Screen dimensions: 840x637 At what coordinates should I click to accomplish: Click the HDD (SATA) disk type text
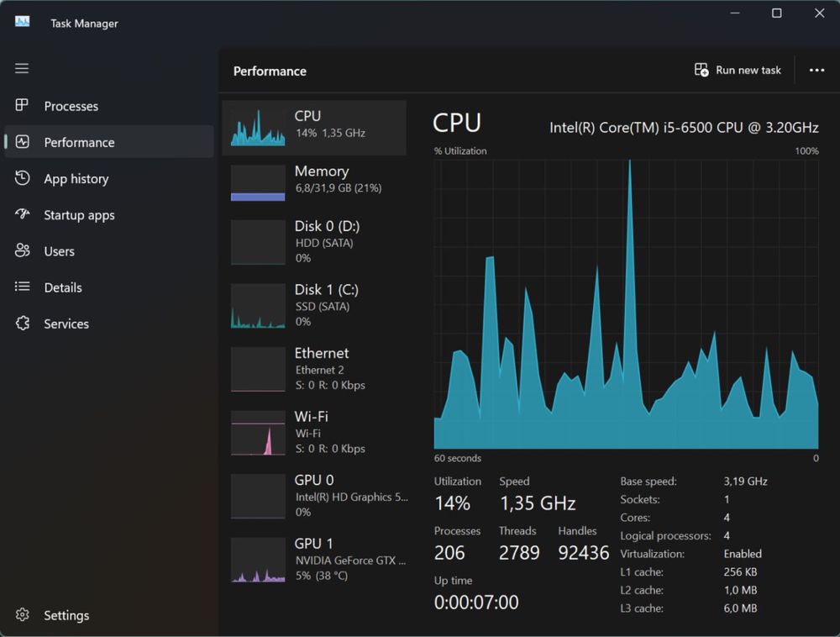(324, 243)
